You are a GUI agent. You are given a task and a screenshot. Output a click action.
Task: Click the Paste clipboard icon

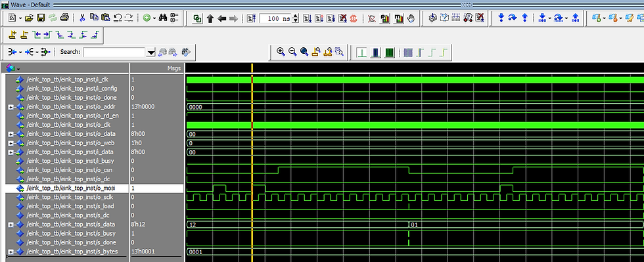106,18
